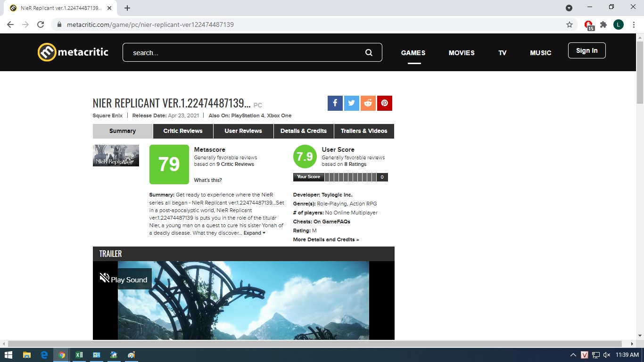Launch Microsoft Edge from the taskbar
The width and height of the screenshot is (644, 362).
point(44,355)
